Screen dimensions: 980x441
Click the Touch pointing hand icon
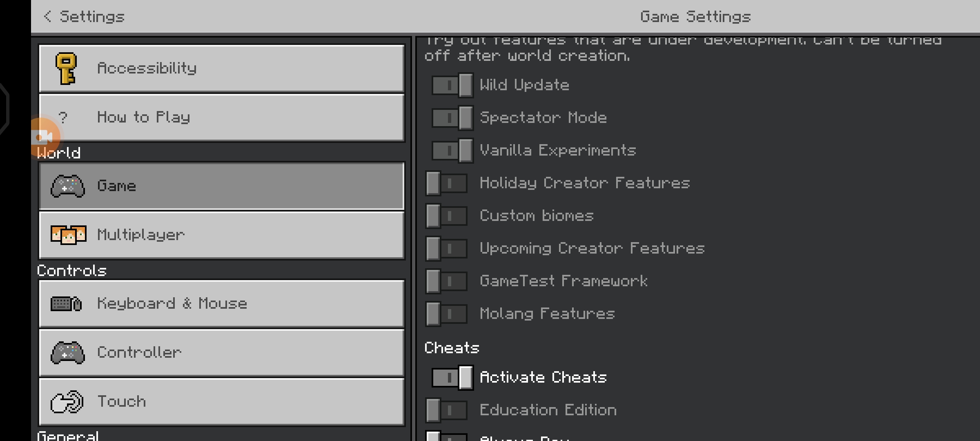(67, 402)
